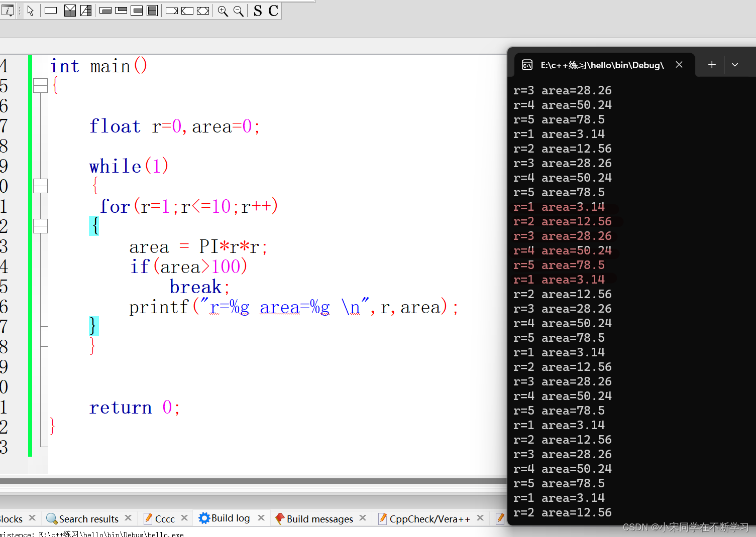Switch to the Cccc log tab
This screenshot has width=756, height=537.
(x=165, y=519)
